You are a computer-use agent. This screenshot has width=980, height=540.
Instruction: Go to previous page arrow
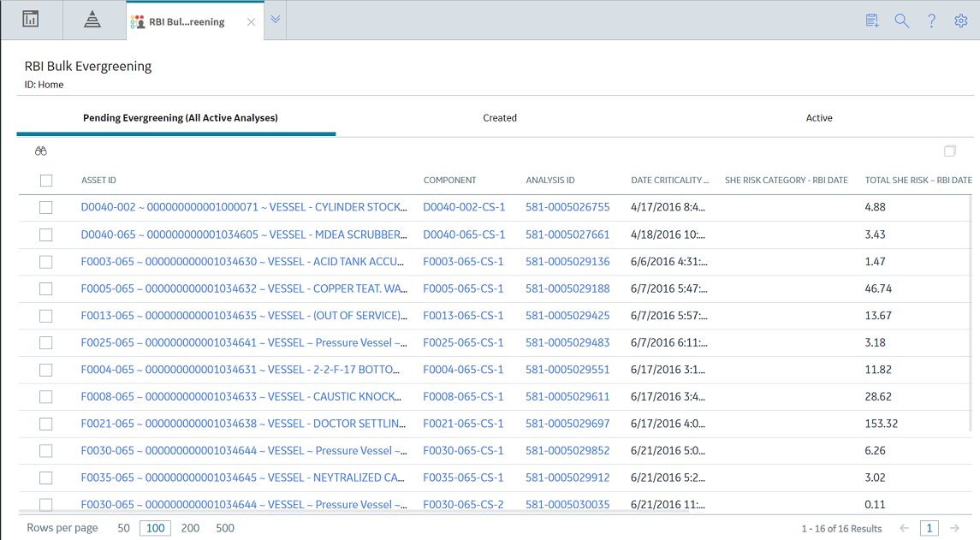pyautogui.click(x=905, y=528)
